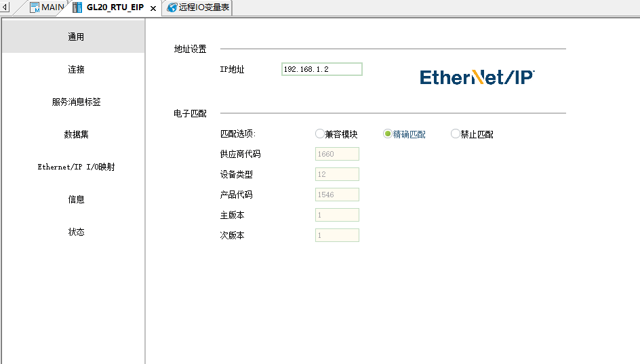Click the 远程IO变量表 tab globe icon

[x=172, y=7]
